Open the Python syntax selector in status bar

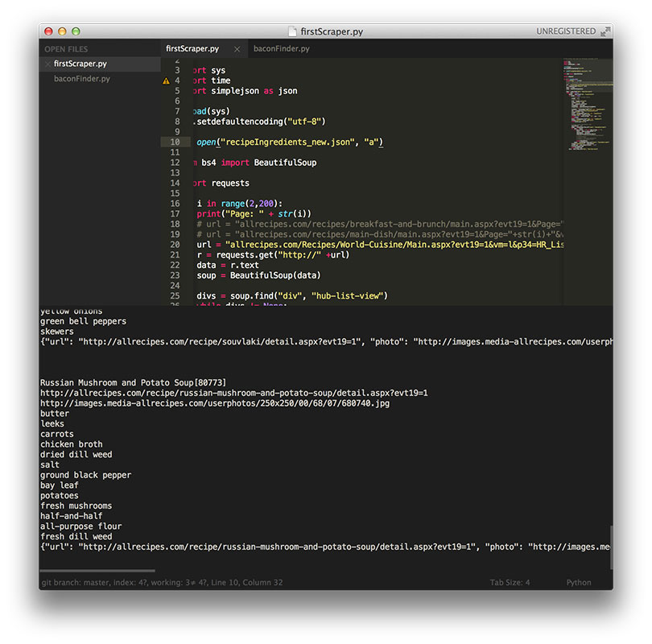pyautogui.click(x=579, y=583)
